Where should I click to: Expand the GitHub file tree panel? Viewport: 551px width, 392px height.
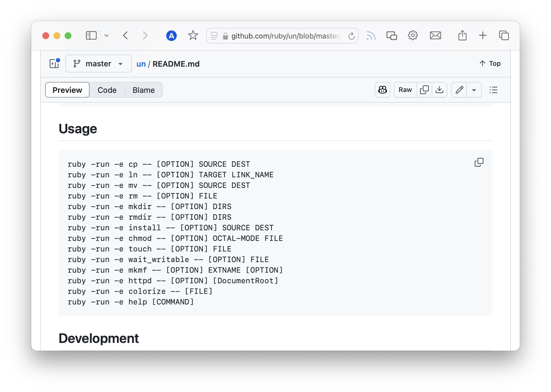click(55, 64)
